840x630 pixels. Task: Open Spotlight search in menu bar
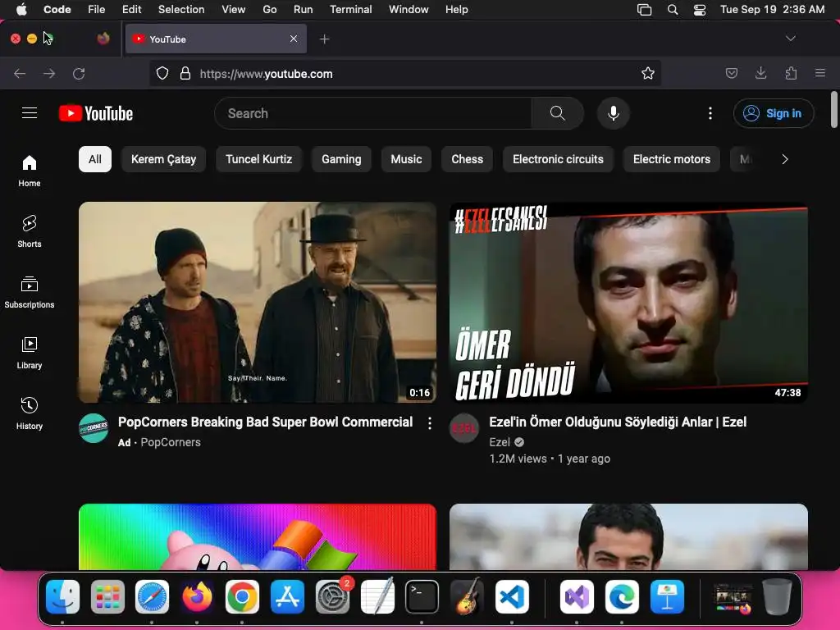coord(673,10)
